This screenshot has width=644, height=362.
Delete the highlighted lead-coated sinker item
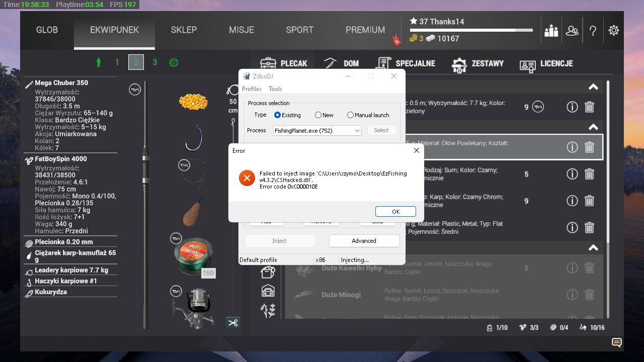coord(589,147)
